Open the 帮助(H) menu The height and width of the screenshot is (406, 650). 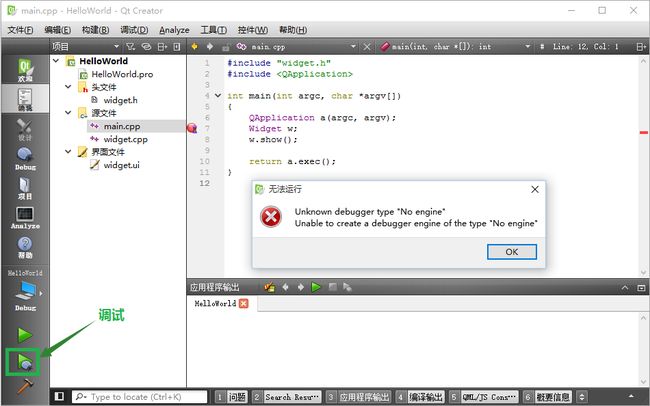[x=293, y=30]
